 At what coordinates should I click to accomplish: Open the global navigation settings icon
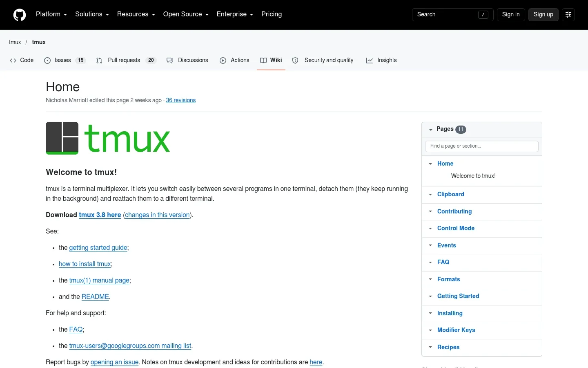point(568,15)
